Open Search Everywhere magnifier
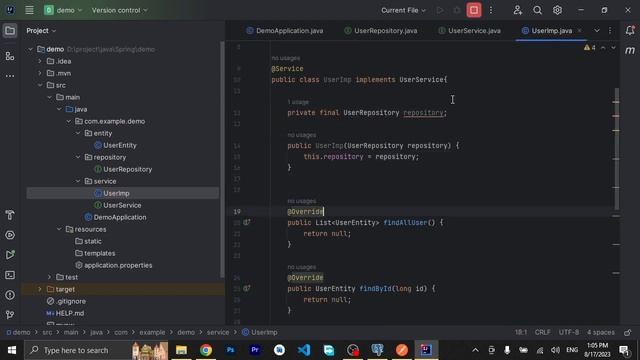Viewport: 640px width, 360px height. point(538,10)
